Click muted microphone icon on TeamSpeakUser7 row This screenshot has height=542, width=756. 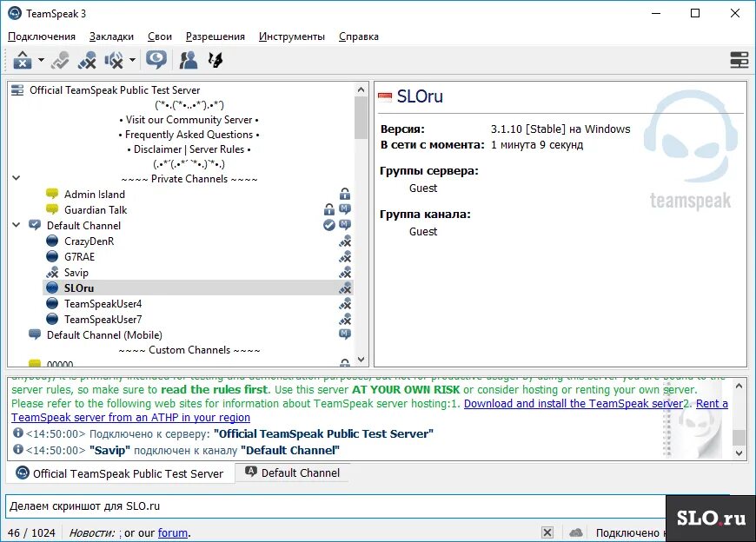point(345,320)
